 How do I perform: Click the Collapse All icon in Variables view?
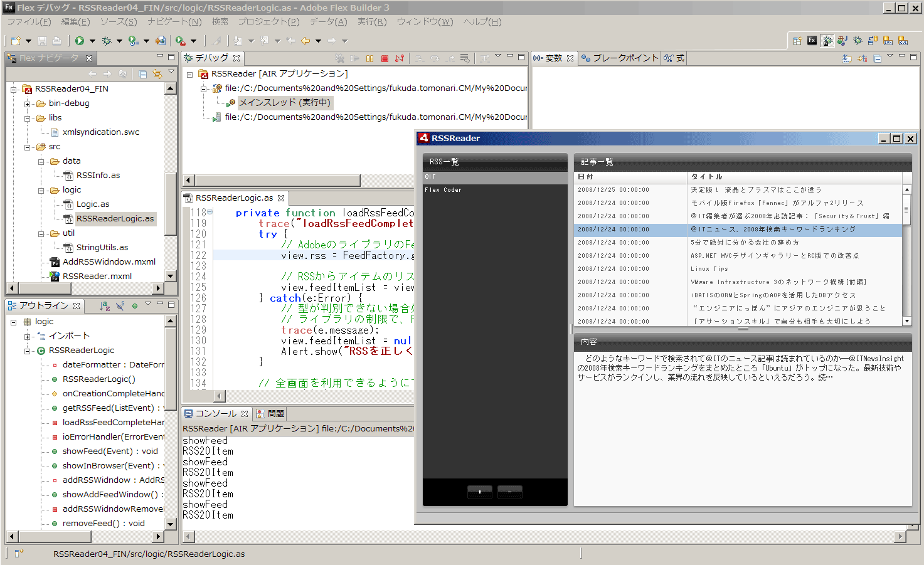click(x=878, y=58)
